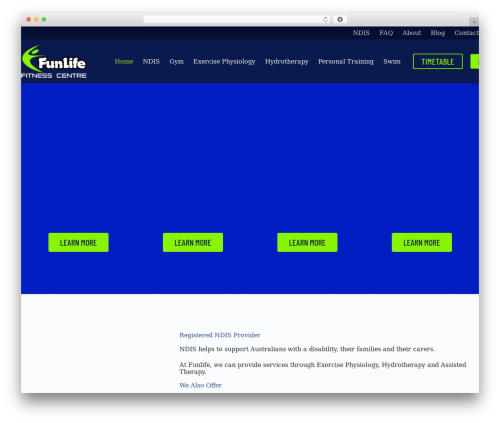Click the yellow minimize window button

pos(36,19)
